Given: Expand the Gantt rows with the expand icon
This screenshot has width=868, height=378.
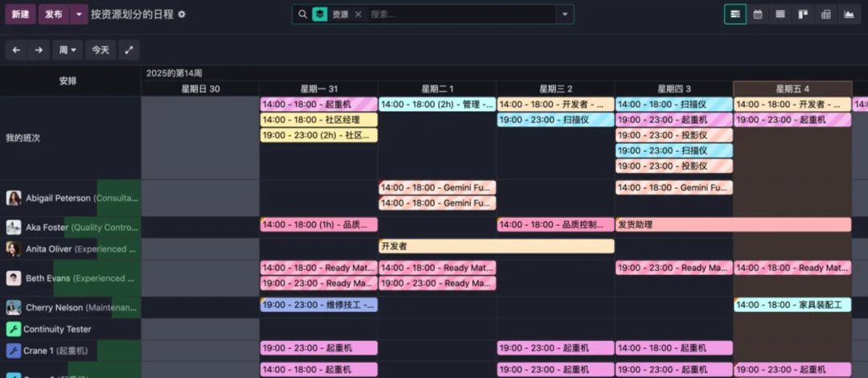Looking at the screenshot, I should [129, 50].
